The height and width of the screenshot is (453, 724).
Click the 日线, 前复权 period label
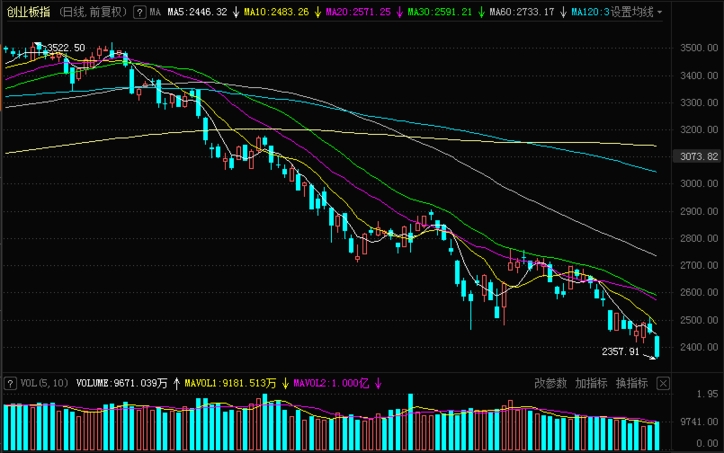(x=93, y=12)
